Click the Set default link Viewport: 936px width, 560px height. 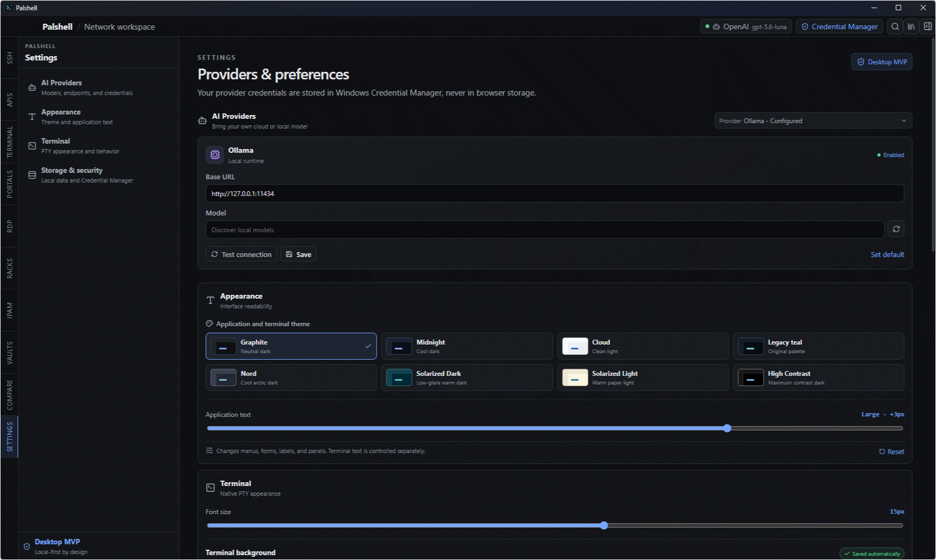coord(887,254)
